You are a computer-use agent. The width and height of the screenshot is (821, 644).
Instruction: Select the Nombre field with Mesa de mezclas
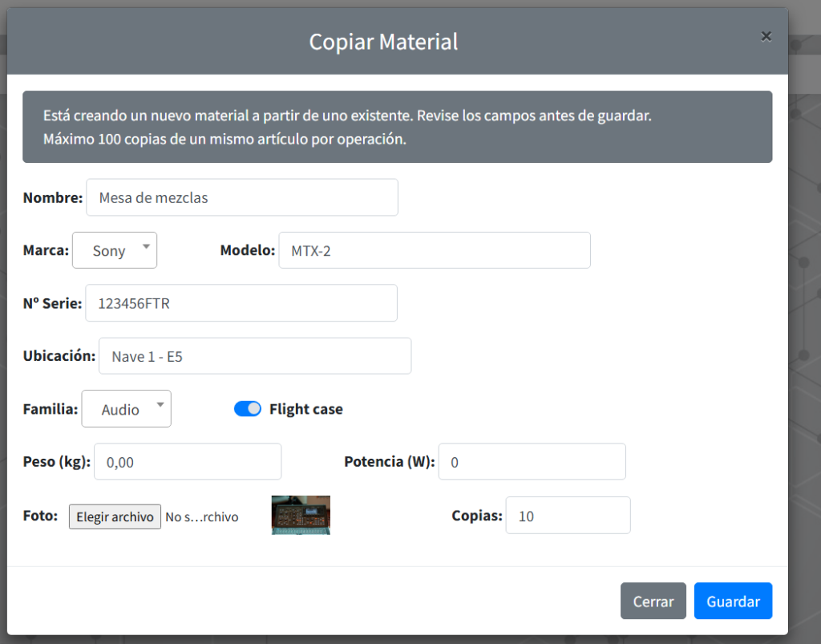pyautogui.click(x=241, y=196)
